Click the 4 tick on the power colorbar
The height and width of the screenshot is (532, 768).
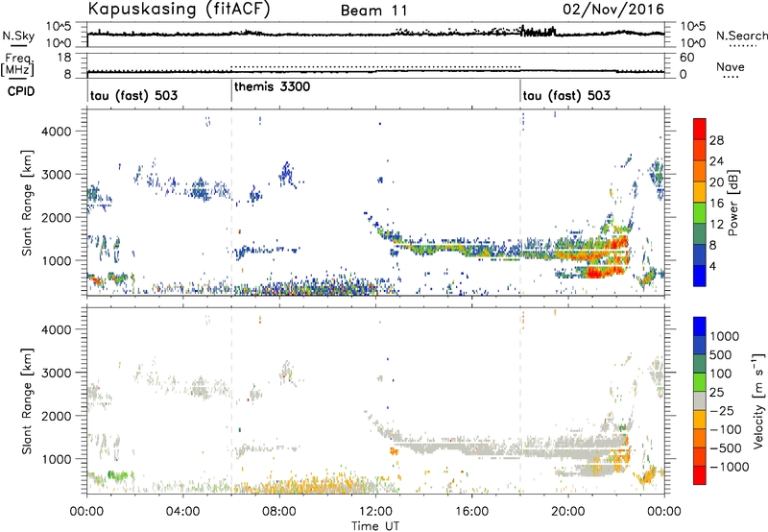713,266
